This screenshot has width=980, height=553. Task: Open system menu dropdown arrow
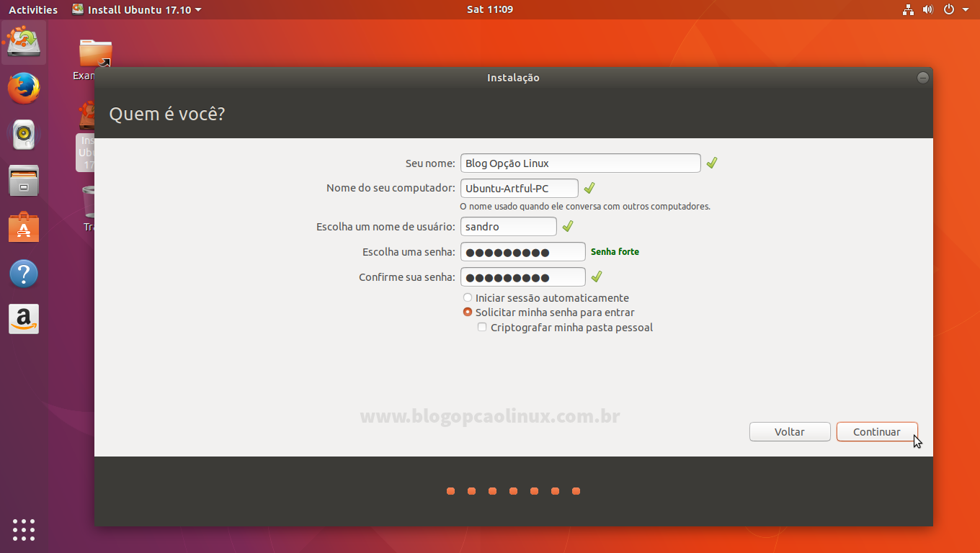966,9
